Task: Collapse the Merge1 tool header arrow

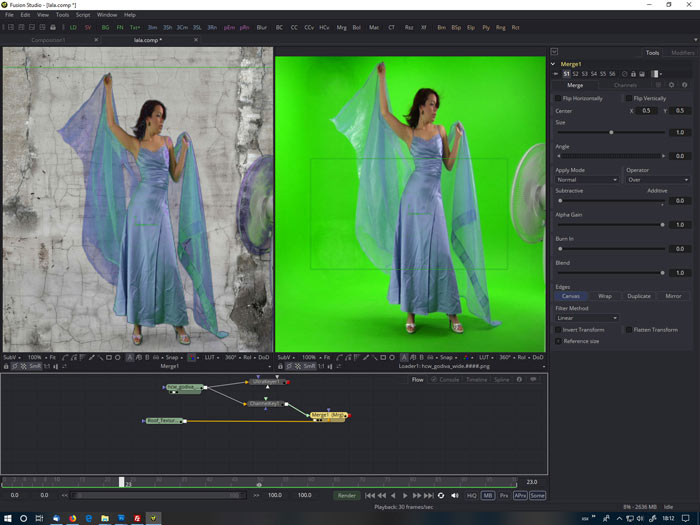Action: click(553, 64)
